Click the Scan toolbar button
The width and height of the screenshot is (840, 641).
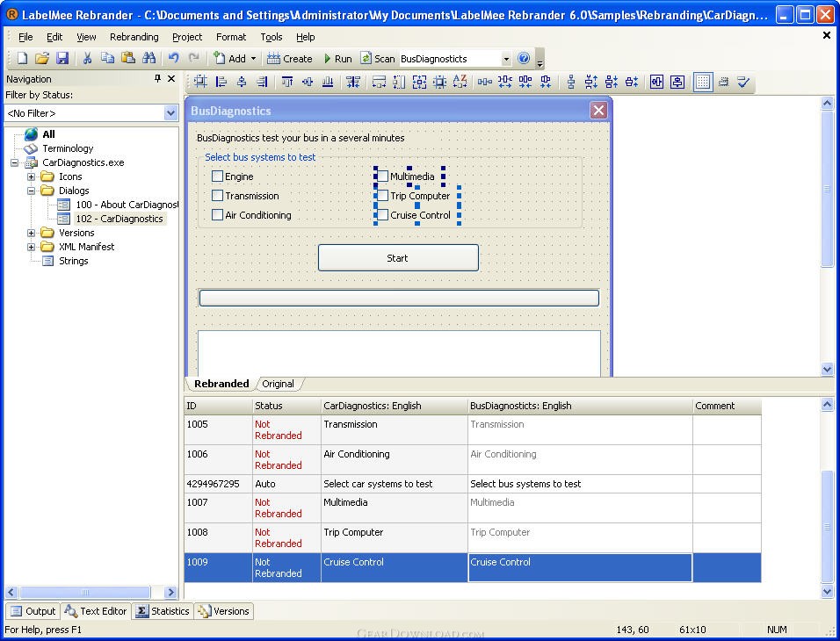(x=378, y=58)
